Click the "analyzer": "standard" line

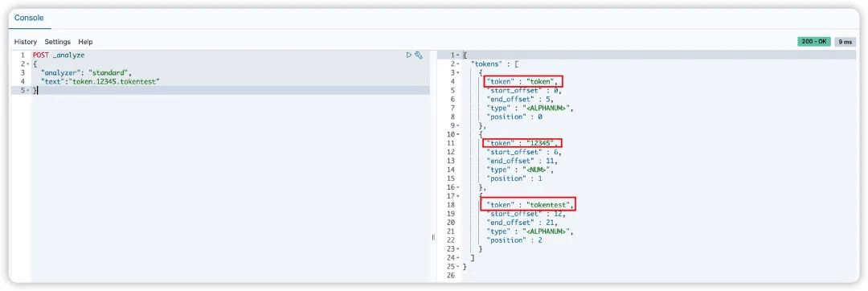[86, 72]
